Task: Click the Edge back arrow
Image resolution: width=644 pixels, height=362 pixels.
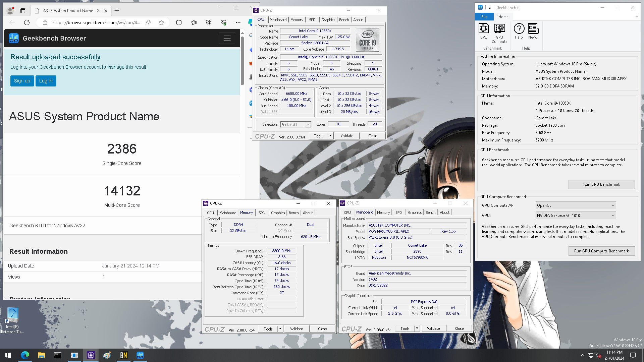Action: point(12,22)
